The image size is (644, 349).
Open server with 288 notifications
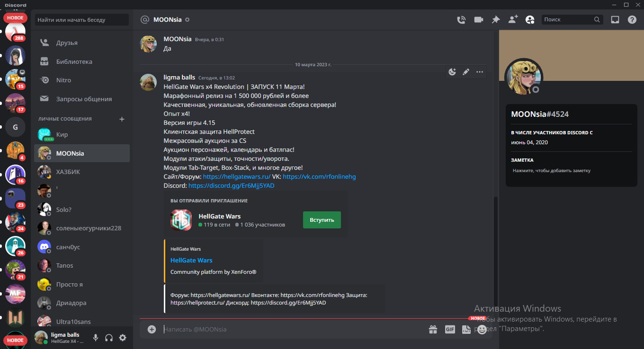pos(15,32)
